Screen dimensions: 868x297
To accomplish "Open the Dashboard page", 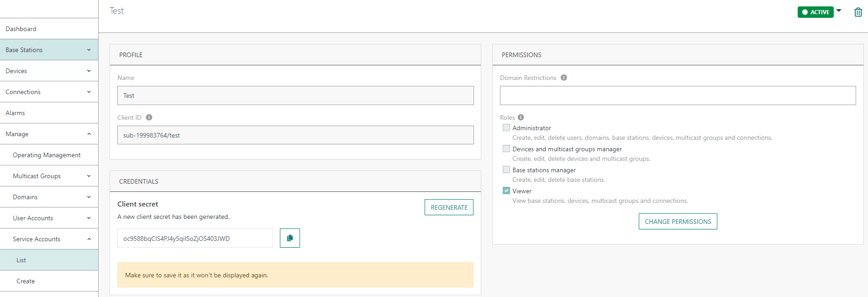I will [21, 29].
